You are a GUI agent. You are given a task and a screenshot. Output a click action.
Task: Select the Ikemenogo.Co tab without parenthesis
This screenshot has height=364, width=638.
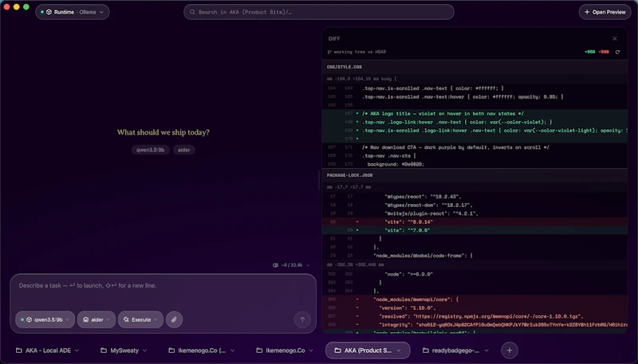coord(285,350)
